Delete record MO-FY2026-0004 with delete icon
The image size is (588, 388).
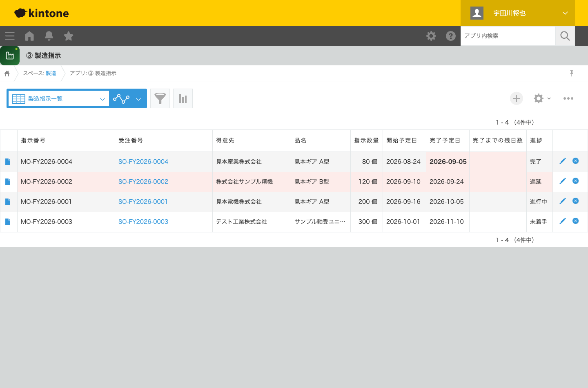(x=576, y=161)
